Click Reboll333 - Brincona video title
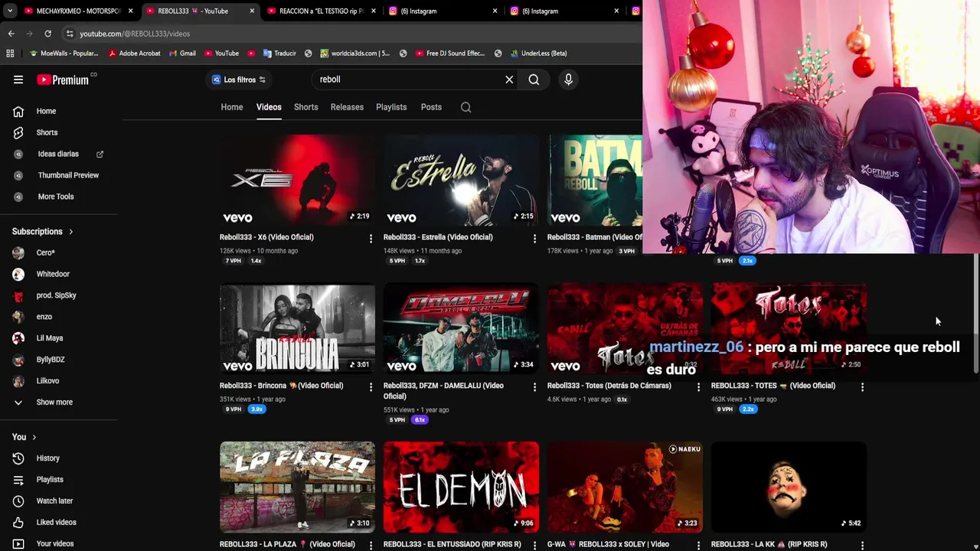The height and width of the screenshot is (551, 980). pyautogui.click(x=281, y=386)
